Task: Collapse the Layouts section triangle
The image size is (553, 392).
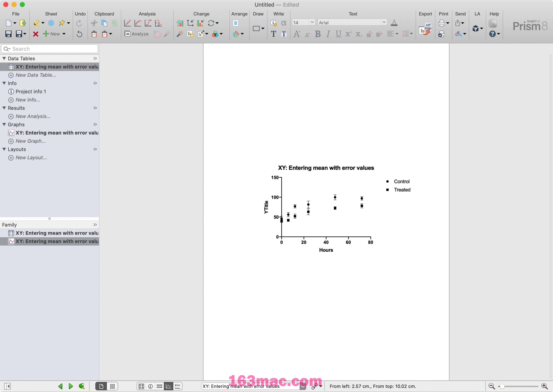Action: coord(4,149)
